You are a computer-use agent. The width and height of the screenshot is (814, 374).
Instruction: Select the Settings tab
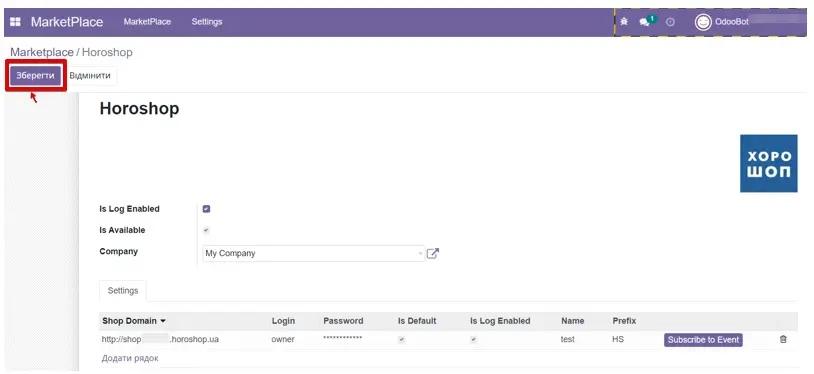point(123,290)
